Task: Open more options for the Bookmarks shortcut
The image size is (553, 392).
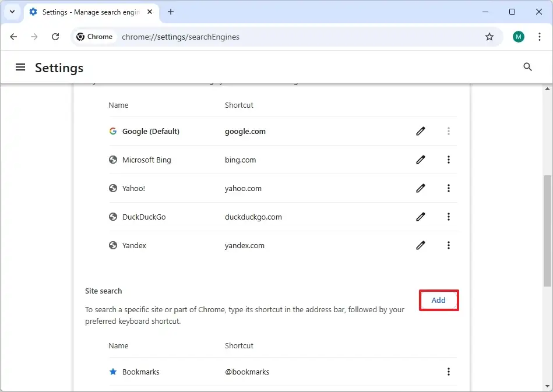Action: (x=449, y=372)
